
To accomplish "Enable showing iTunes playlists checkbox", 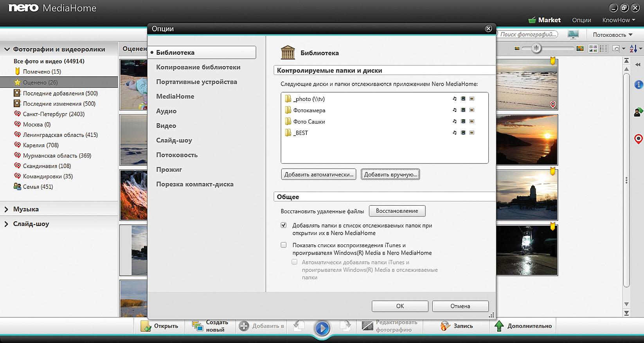I will tap(284, 245).
